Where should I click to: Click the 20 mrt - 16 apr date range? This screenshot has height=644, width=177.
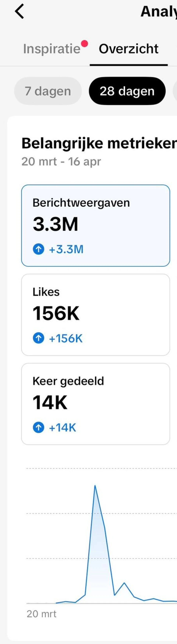61,161
